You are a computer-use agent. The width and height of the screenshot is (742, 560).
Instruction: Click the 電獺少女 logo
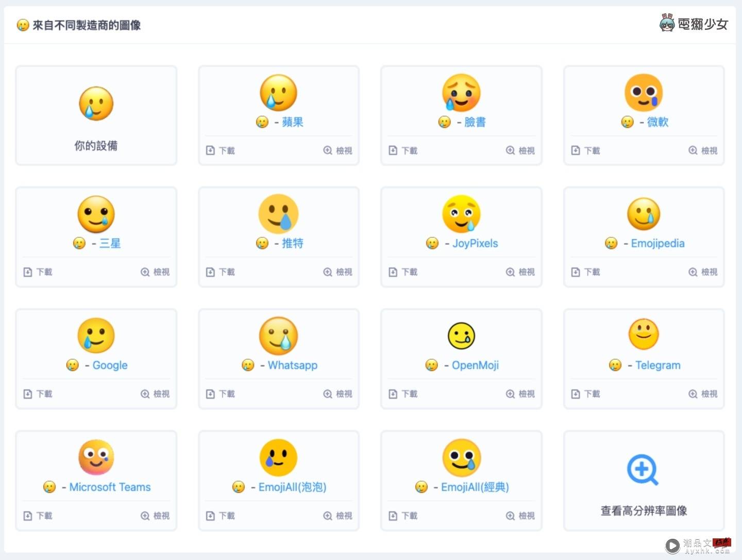pyautogui.click(x=694, y=23)
